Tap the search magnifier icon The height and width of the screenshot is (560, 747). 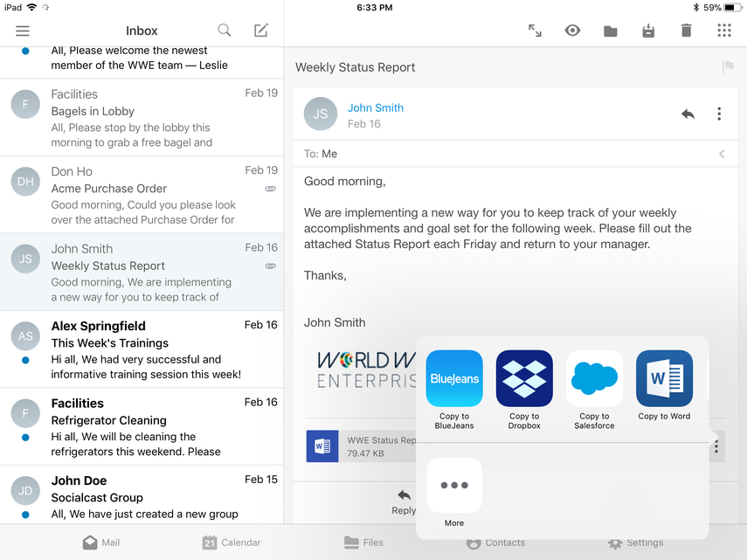(225, 31)
